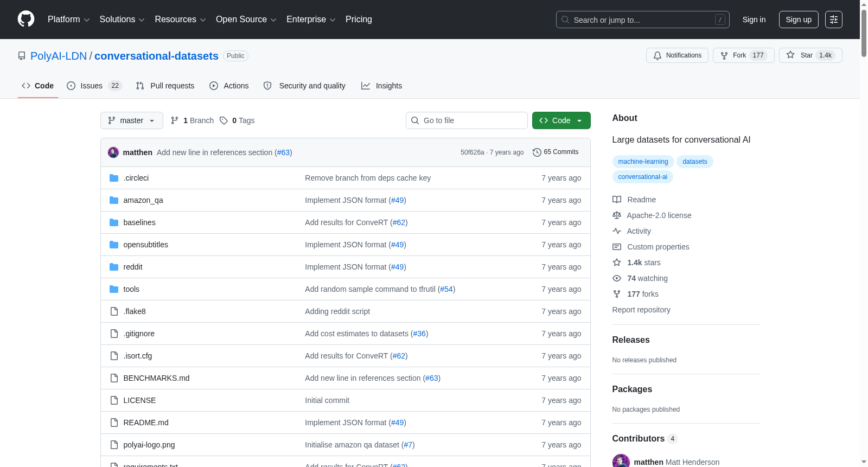868x467 pixels.
Task: Click the eye icon next to 74 watching
Action: [x=617, y=278]
